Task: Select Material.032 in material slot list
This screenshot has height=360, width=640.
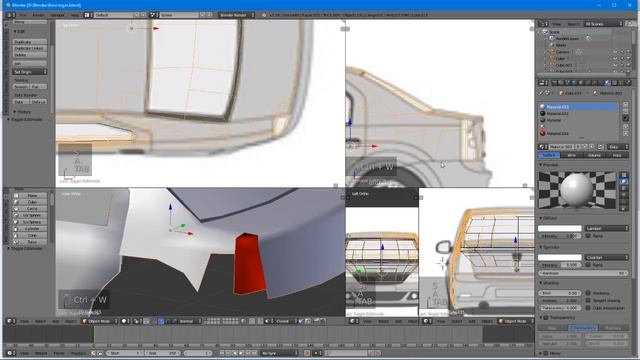Action: pos(578,113)
